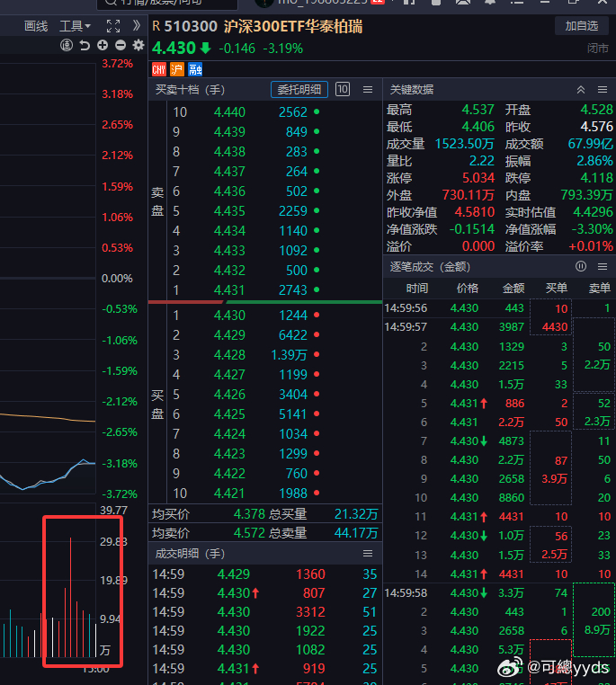This screenshot has height=685, width=616.
Task: Click the red CNY currency badge
Action: click(x=159, y=69)
